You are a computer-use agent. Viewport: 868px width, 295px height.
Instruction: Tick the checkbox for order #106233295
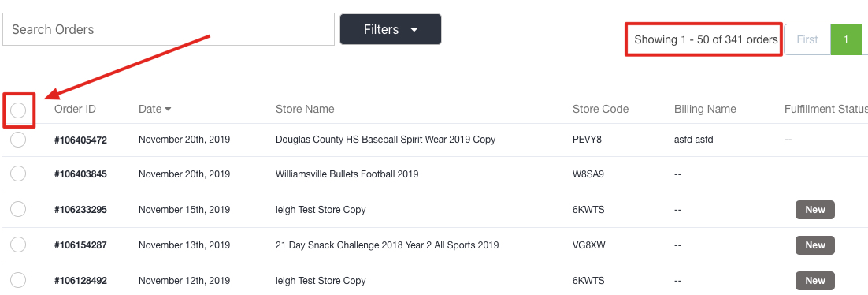(18, 209)
